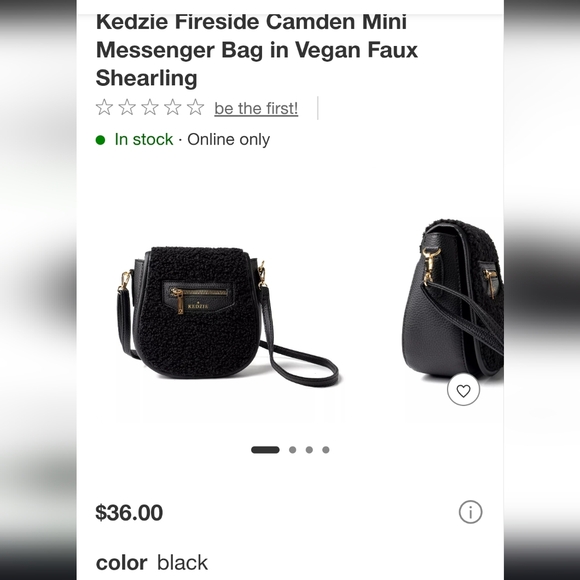Click the $36.00 price
This screenshot has width=580, height=580.
pos(129,513)
